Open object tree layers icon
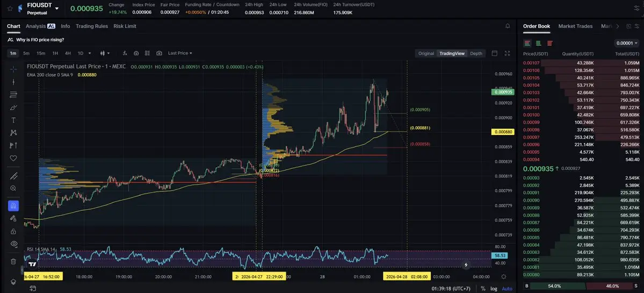The width and height of the screenshot is (644, 293). point(13,282)
